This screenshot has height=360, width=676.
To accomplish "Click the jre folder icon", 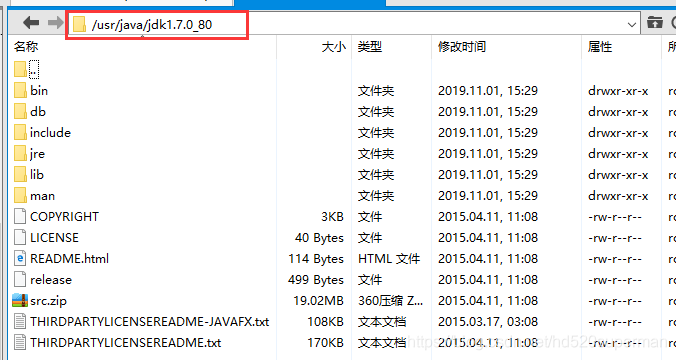I will click(x=20, y=153).
